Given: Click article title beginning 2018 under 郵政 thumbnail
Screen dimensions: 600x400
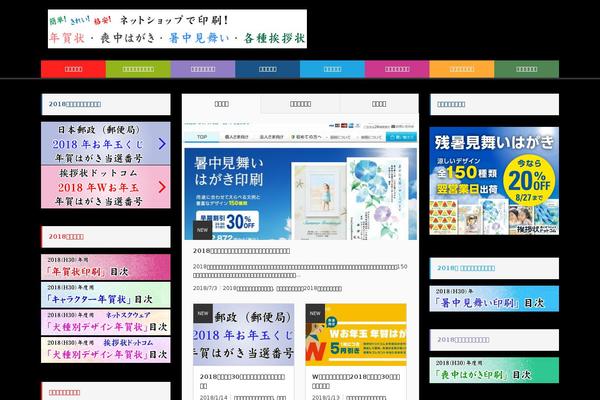Looking at the screenshot, I should click(x=242, y=381).
